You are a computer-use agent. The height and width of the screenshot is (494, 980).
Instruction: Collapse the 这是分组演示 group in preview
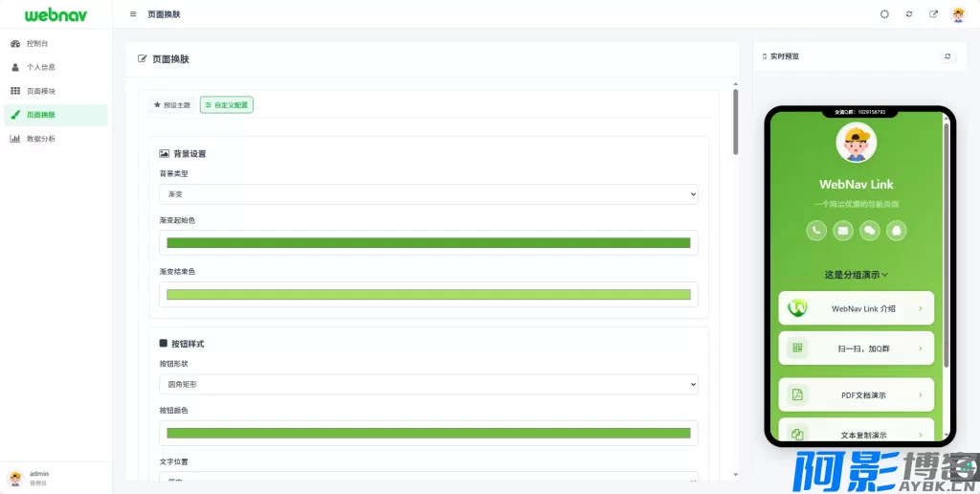pyautogui.click(x=857, y=275)
